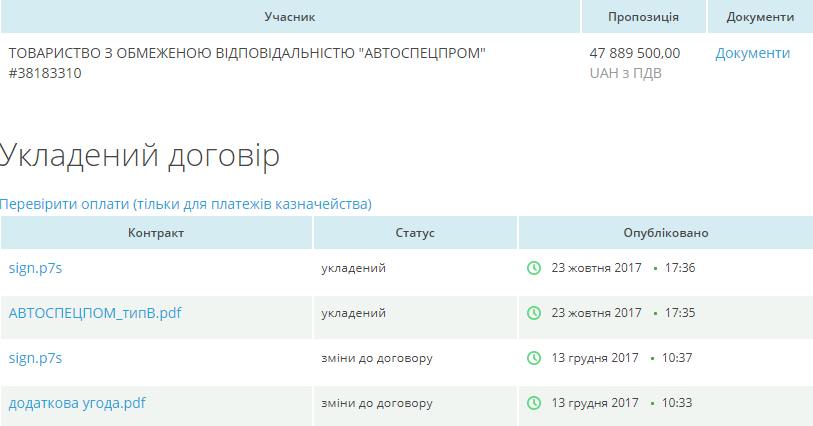This screenshot has height=426, width=813.
Task: Click the clock icon beside 23 жовтня 17:35
Action: coord(534,313)
